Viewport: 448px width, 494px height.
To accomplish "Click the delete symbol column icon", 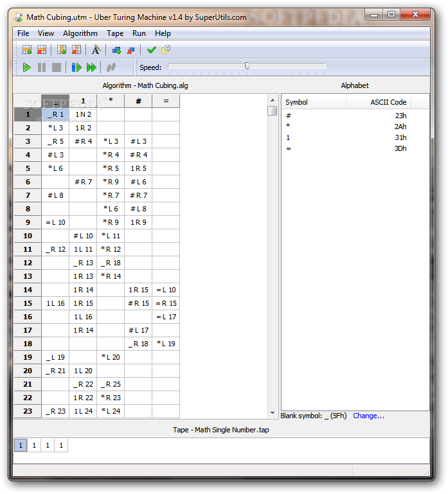I will coord(76,49).
